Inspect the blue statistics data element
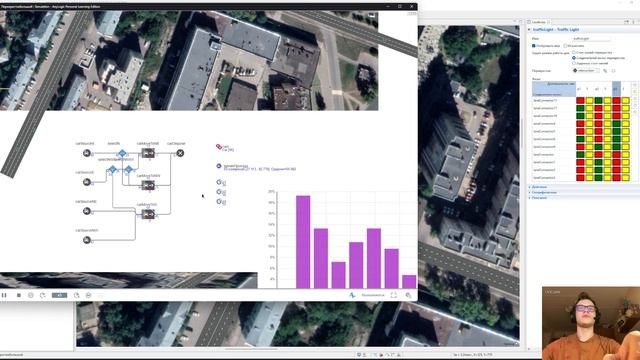The image size is (640, 360). click(x=219, y=166)
